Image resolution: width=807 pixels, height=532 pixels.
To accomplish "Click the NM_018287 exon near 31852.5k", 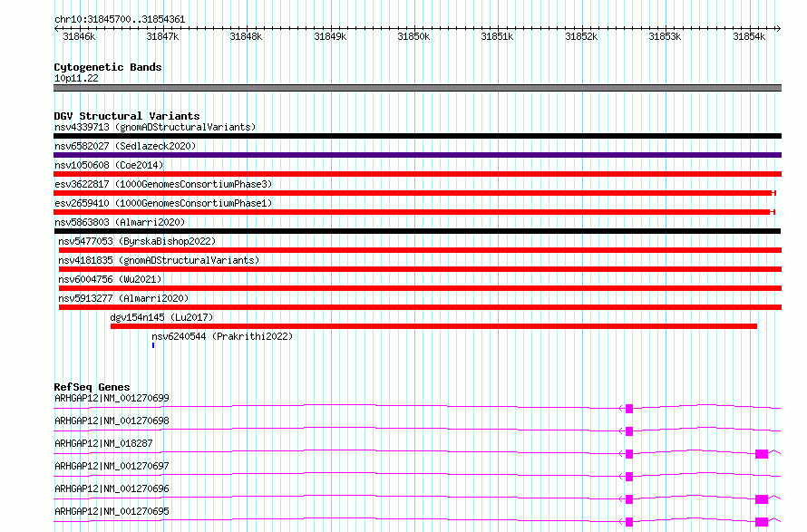I will coord(629,454).
